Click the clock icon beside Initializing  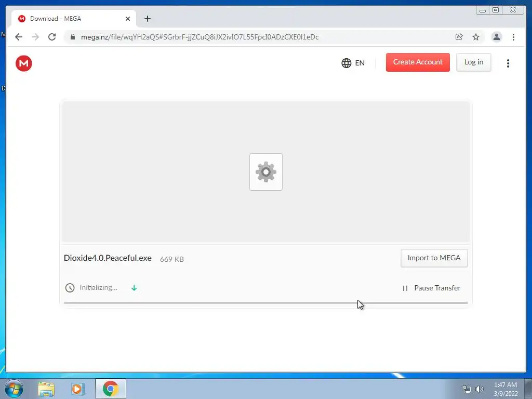(x=70, y=288)
